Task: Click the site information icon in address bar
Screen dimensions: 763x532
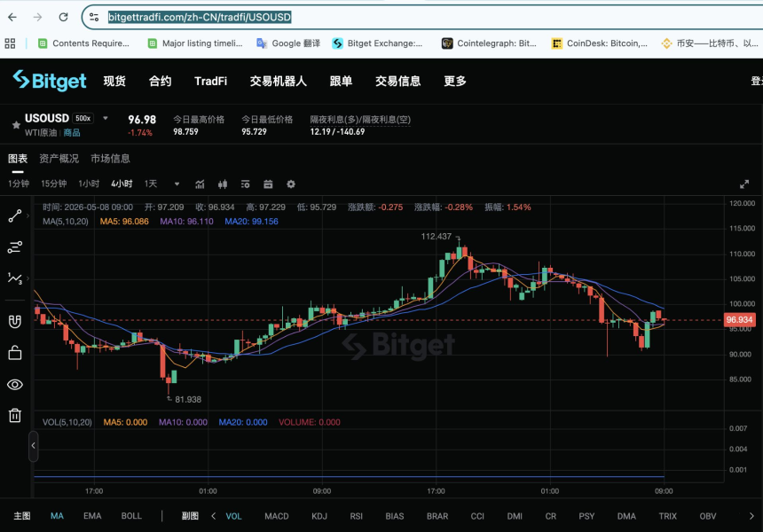Action: tap(94, 17)
